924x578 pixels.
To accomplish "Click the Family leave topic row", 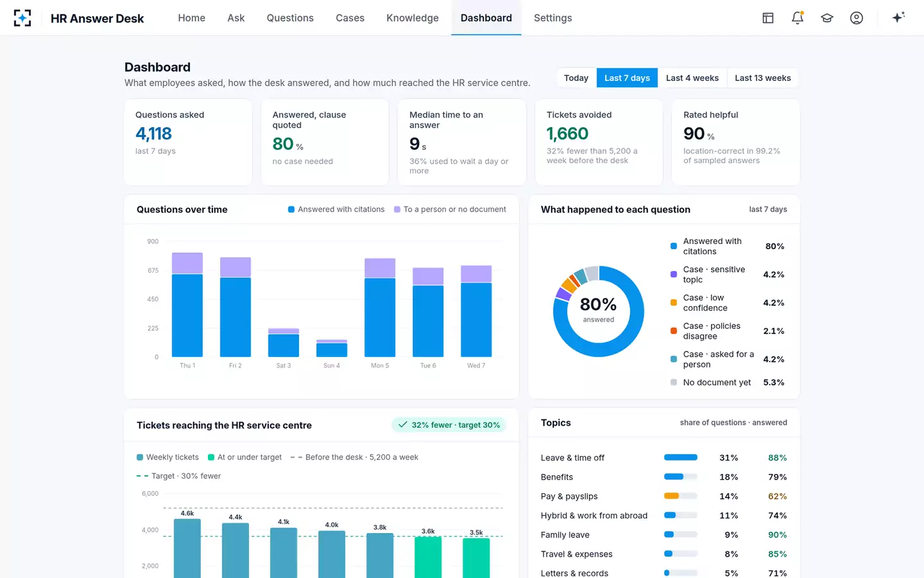I will coord(664,534).
